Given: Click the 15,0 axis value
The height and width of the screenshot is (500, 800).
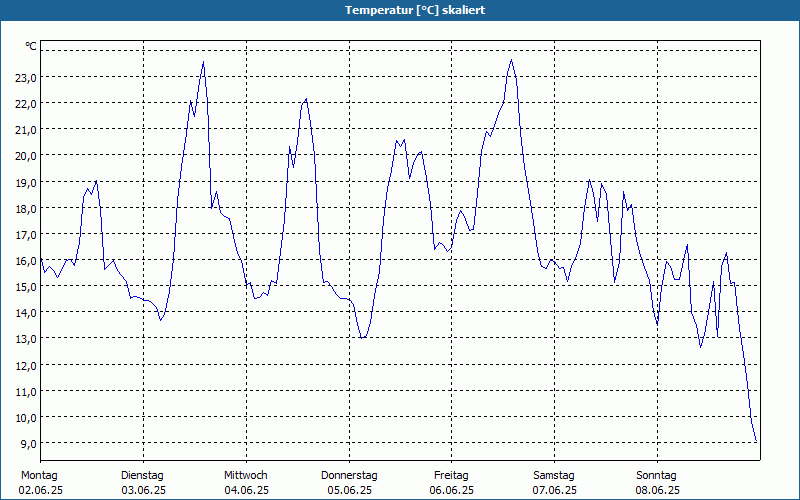Looking at the screenshot, I should point(26,287).
